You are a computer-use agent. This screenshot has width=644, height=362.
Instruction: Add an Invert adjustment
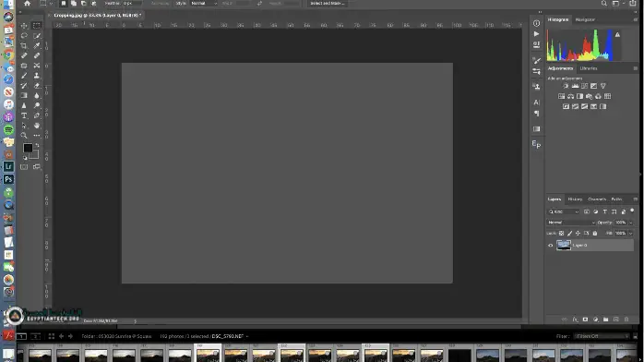566,106
